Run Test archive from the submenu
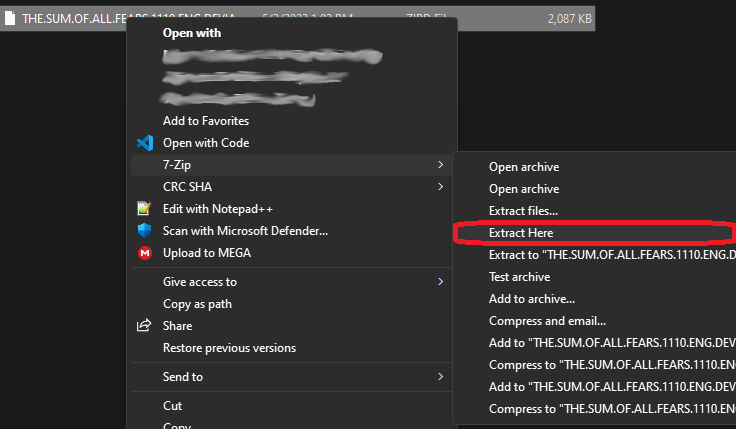 [519, 277]
